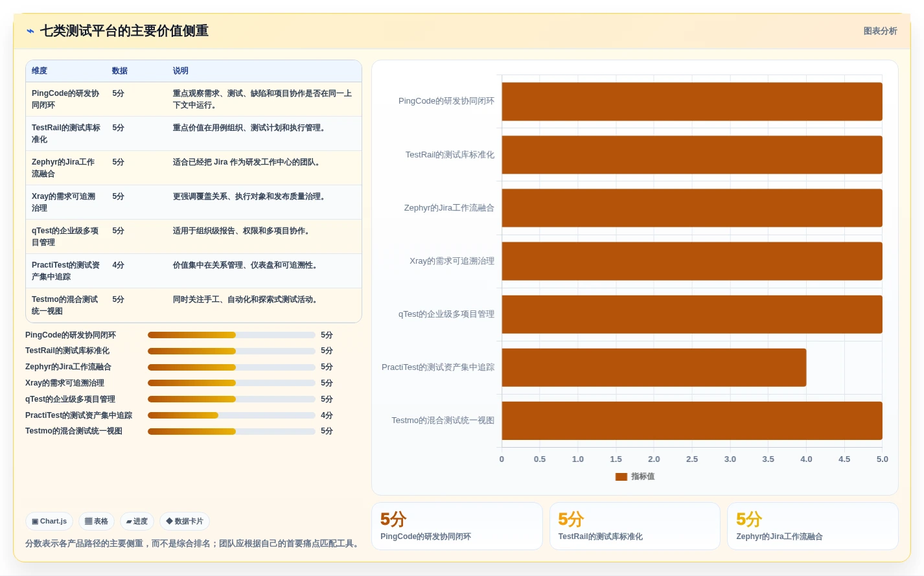Click the Xray progress bar
The height and width of the screenshot is (576, 924).
[231, 383]
